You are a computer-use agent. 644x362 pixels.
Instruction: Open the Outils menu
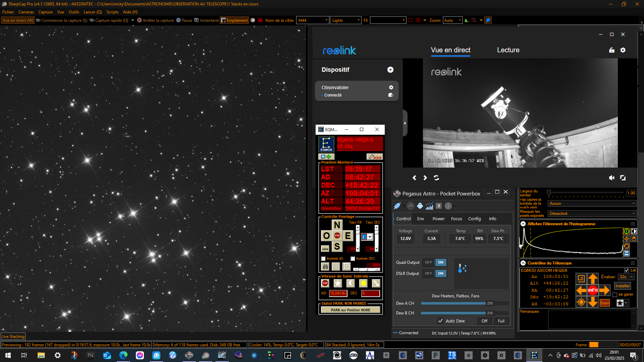pos(74,12)
